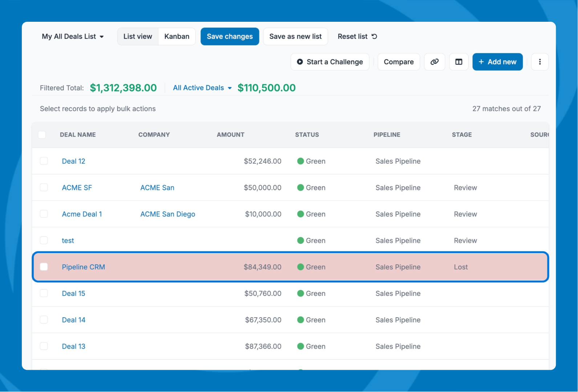This screenshot has height=392, width=578.
Task: Sort by the AMOUNT column header
Action: 230,135
